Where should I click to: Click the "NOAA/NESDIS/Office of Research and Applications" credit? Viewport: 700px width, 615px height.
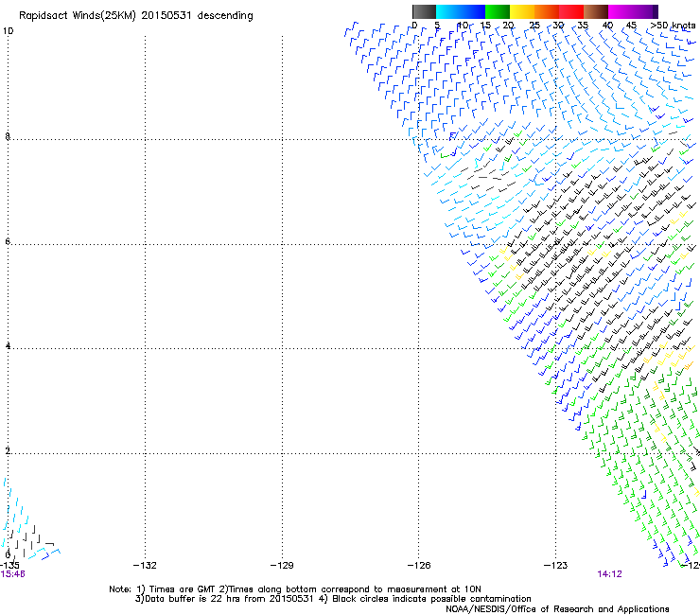557,609
